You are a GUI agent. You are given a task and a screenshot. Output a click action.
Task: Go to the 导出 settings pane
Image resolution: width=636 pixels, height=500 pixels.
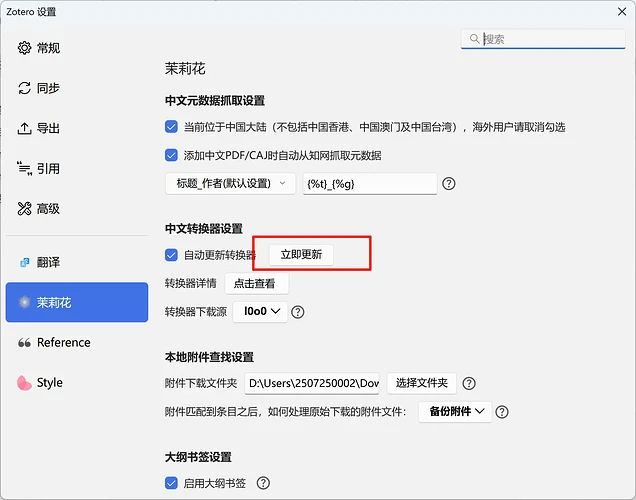point(77,128)
